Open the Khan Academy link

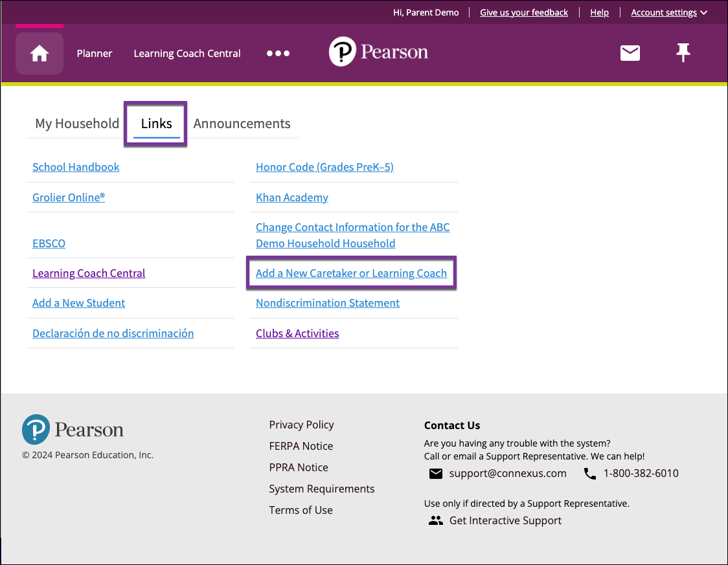point(291,197)
